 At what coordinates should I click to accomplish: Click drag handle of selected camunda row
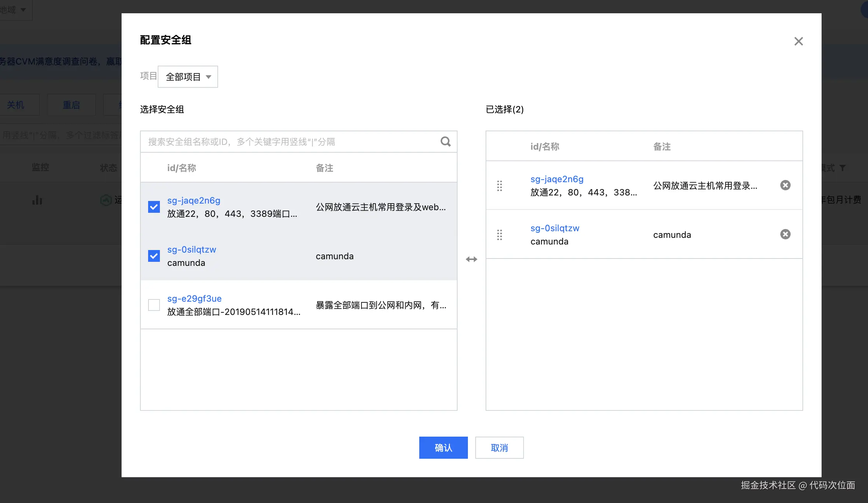(x=499, y=235)
